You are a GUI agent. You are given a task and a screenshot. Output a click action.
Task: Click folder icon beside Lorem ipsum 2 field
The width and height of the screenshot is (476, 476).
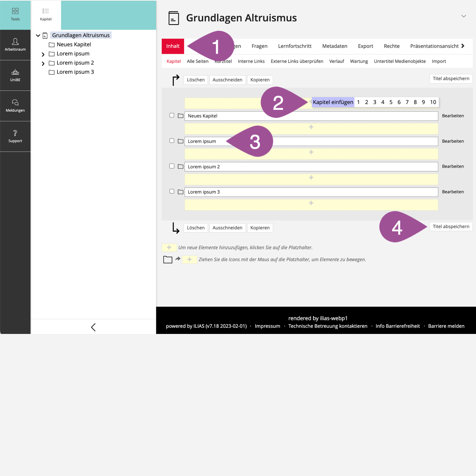181,167
